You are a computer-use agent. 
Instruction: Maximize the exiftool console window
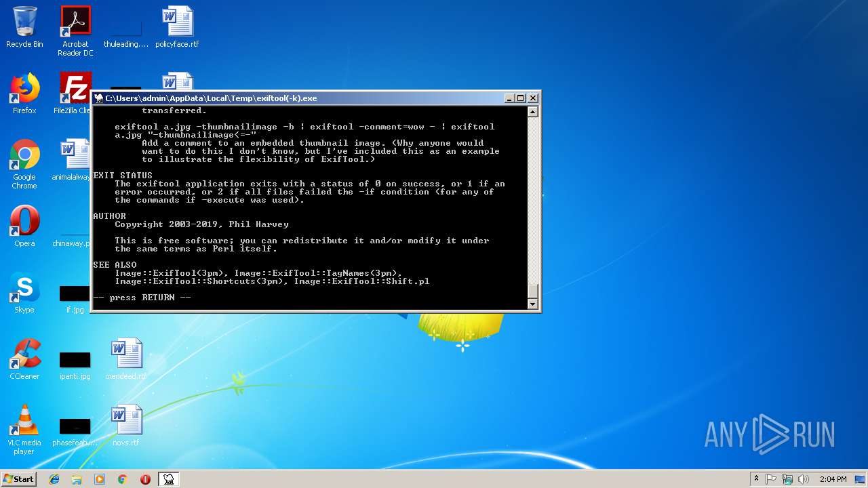click(x=521, y=98)
